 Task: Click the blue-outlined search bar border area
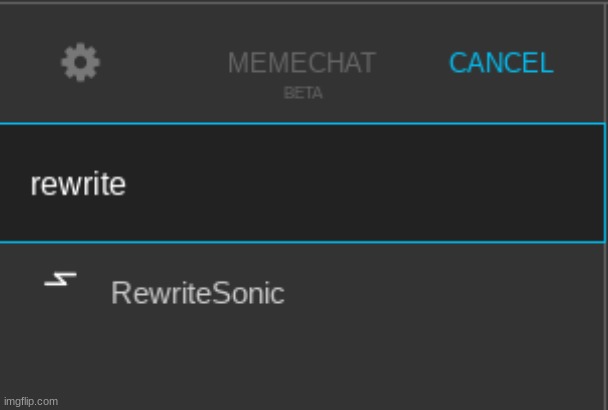click(x=302, y=183)
